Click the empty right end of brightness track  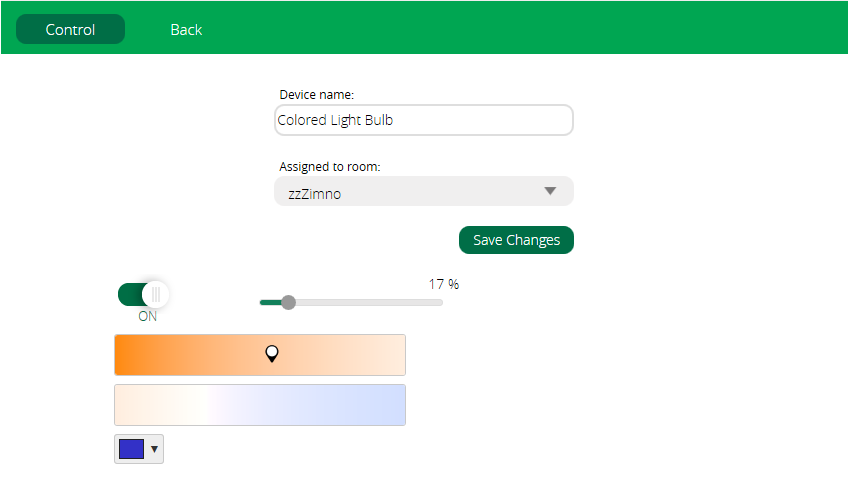coord(420,302)
